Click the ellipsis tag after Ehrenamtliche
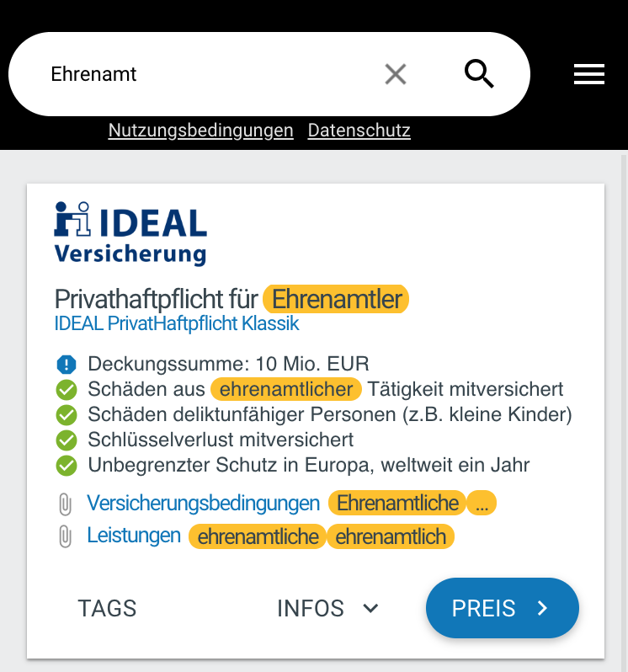The width and height of the screenshot is (628, 672). pyautogui.click(x=482, y=503)
